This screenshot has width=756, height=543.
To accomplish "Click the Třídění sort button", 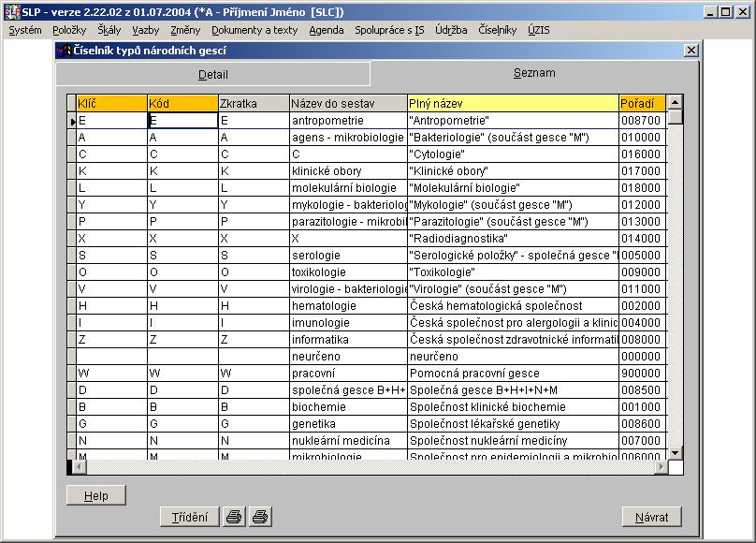I will coord(190,517).
